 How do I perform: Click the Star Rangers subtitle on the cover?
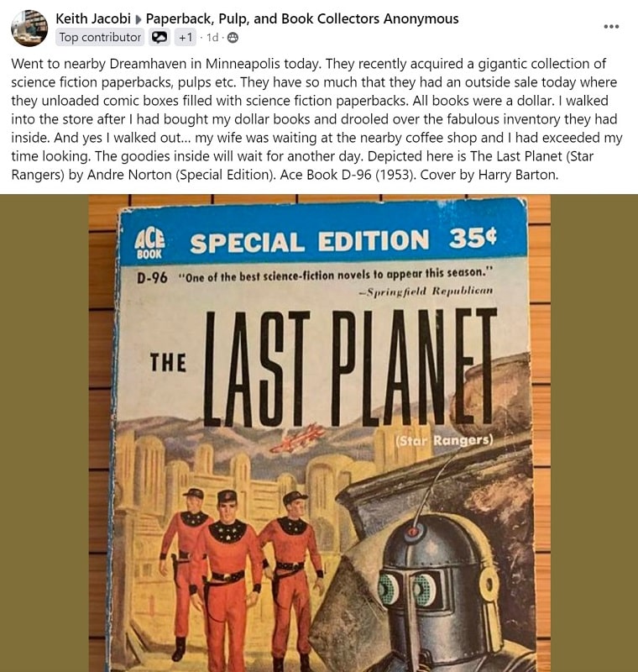tap(444, 440)
